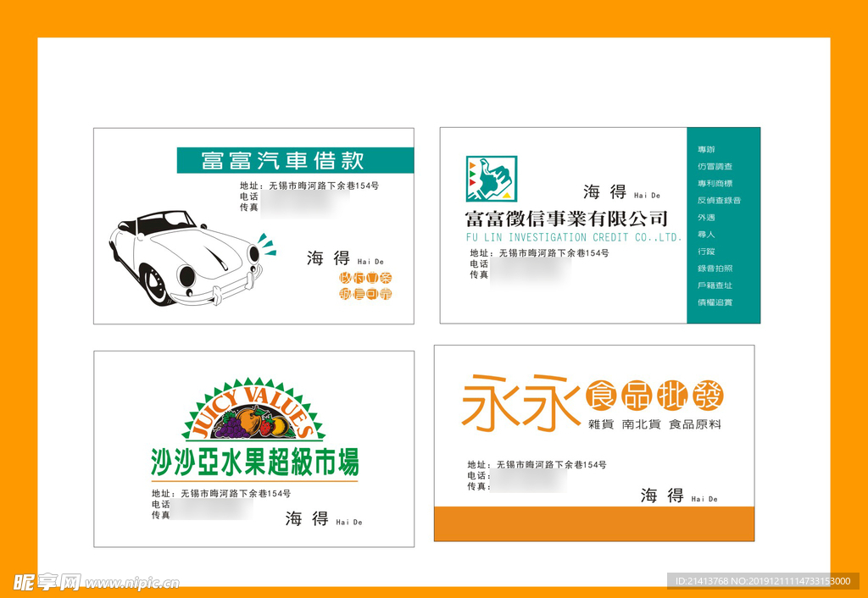
Task: Choose 外遇 in the teal service list
Action: tap(706, 217)
